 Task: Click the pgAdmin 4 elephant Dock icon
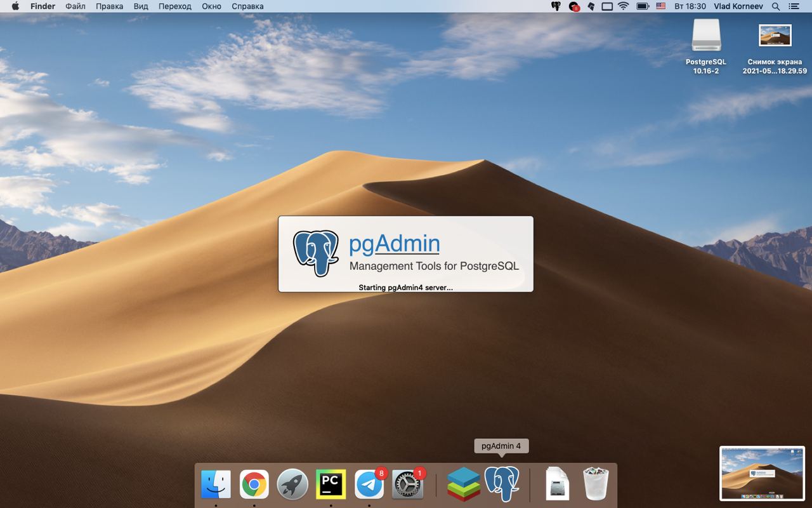[x=502, y=485]
